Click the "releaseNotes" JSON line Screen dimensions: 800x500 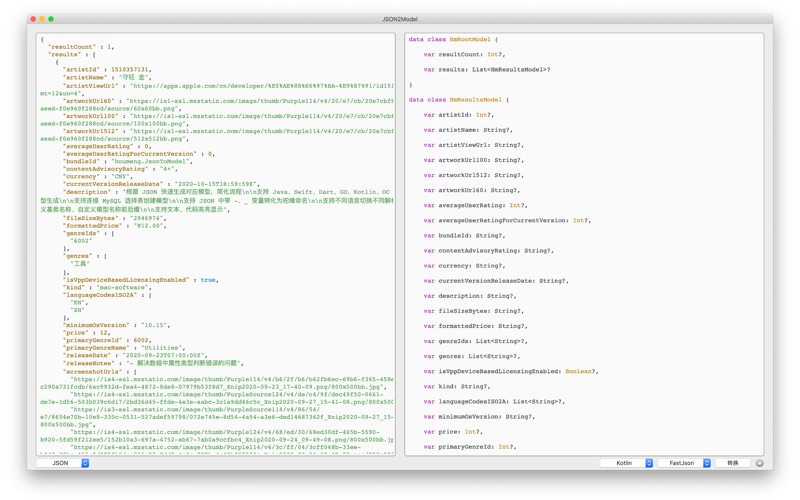point(153,363)
